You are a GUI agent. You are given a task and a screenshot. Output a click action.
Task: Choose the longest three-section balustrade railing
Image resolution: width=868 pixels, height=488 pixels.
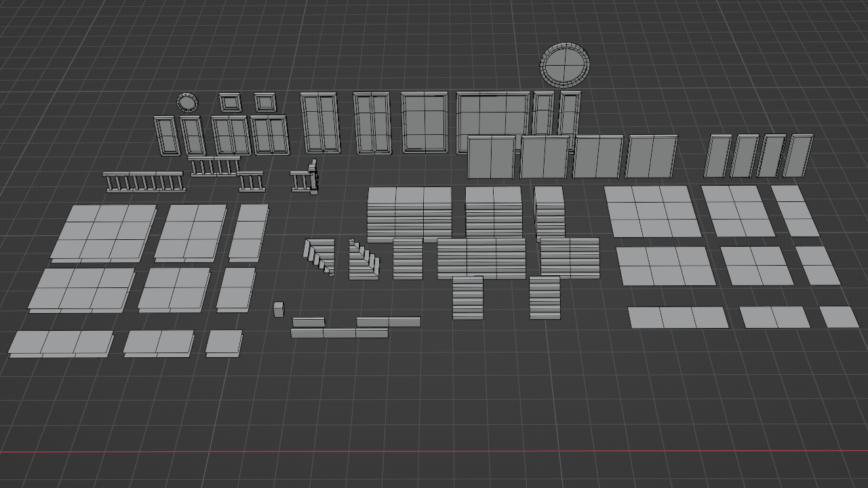[x=144, y=182]
